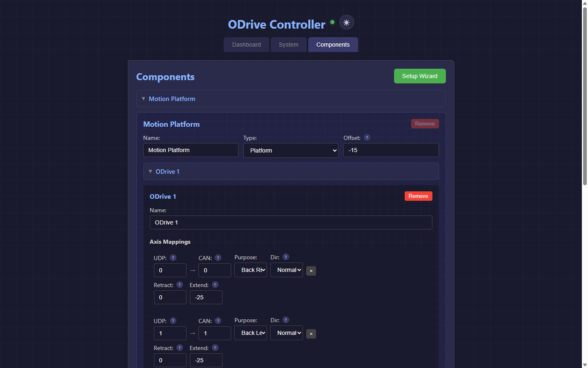Open Dir dropdown of first axis
This screenshot has height=368, width=588.
coord(287,270)
